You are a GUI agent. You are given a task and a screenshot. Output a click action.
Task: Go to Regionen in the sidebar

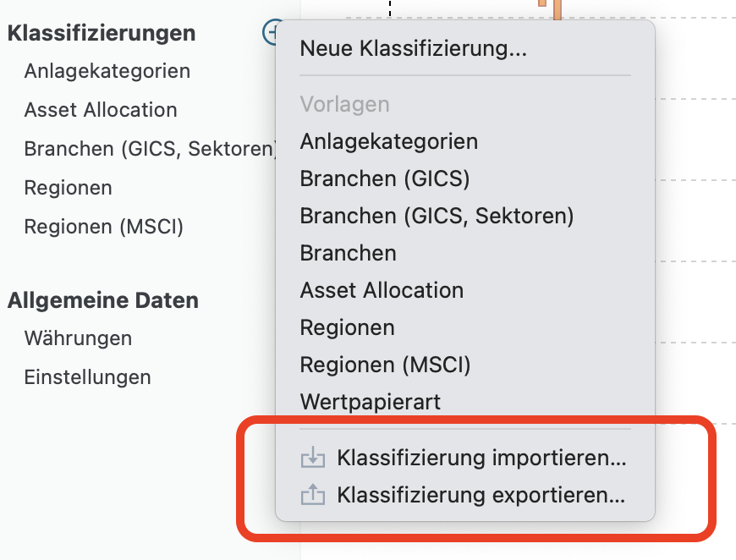pos(68,188)
